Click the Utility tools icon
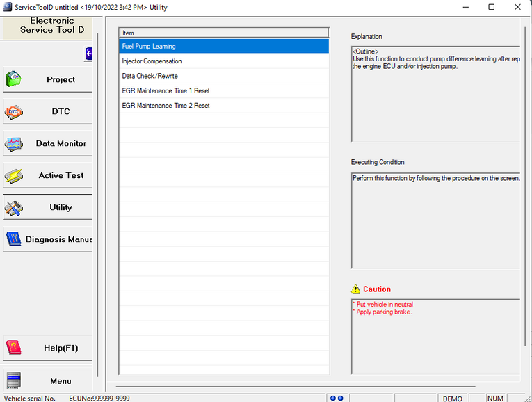The image size is (532, 402). pyautogui.click(x=14, y=207)
